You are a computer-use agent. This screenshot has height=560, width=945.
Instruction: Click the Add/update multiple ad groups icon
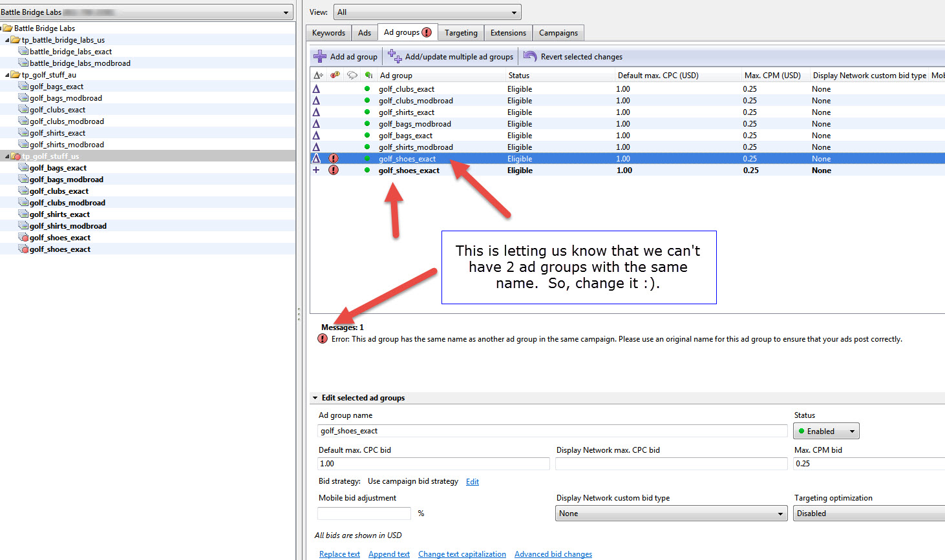(394, 57)
